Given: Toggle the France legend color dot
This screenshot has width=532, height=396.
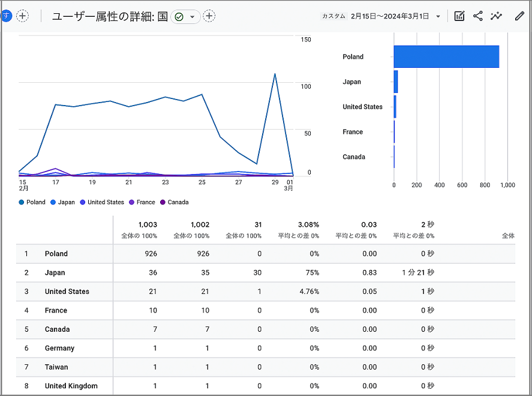Looking at the screenshot, I should [132, 202].
